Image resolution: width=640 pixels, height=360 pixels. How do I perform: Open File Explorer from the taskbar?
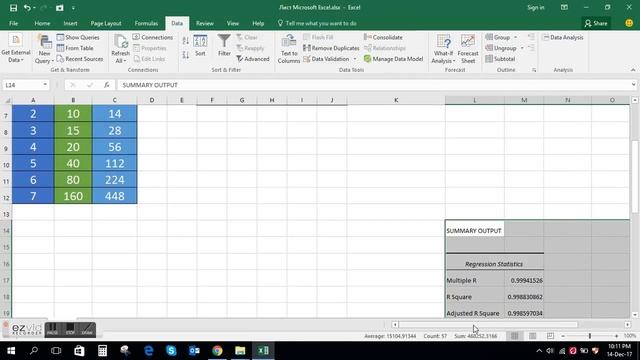(240, 351)
